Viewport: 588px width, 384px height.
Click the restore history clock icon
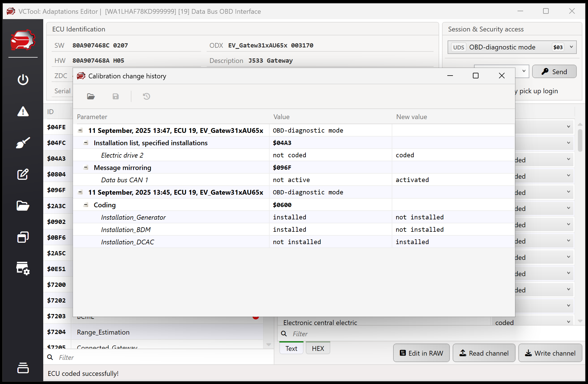tap(146, 96)
